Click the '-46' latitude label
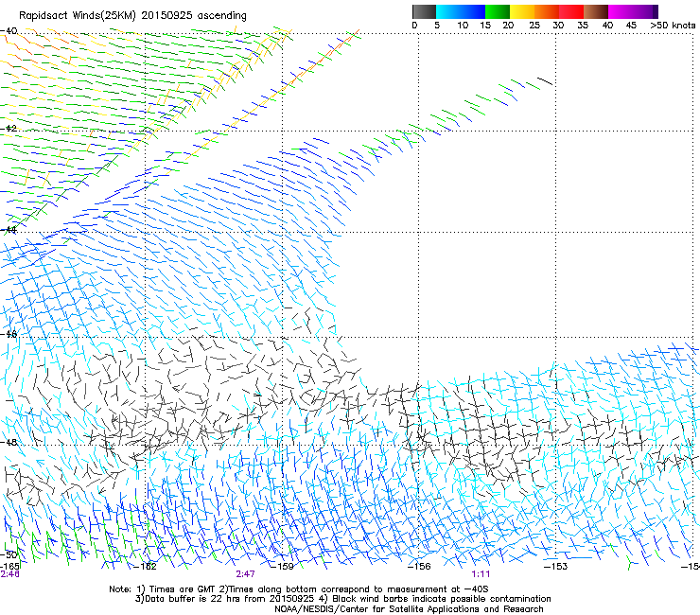This screenshot has width=700, height=615. coord(9,334)
